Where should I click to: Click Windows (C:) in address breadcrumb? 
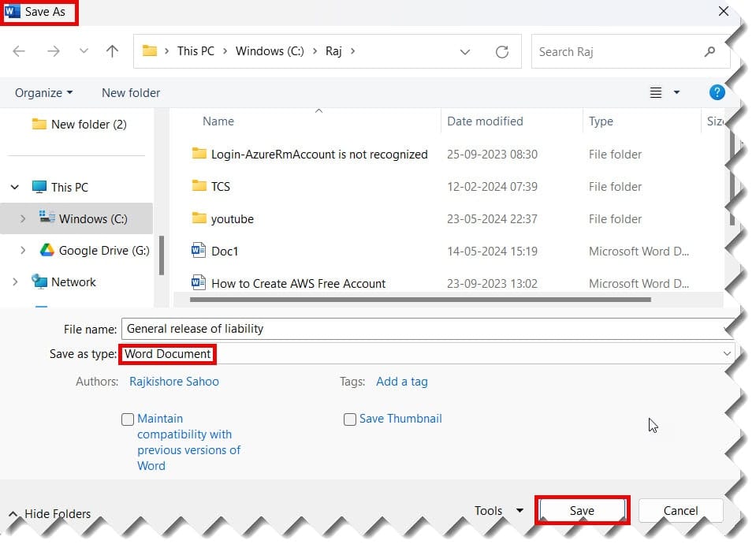(x=270, y=51)
